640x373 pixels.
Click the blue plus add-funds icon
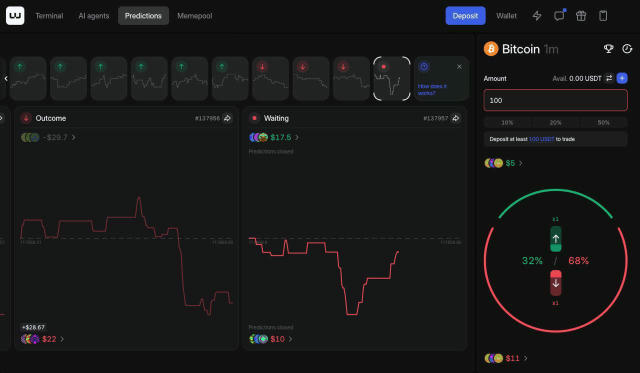click(x=622, y=78)
